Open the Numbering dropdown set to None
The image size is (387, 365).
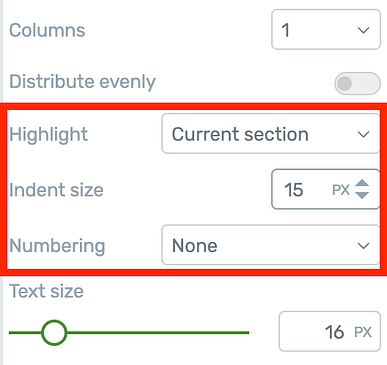271,245
